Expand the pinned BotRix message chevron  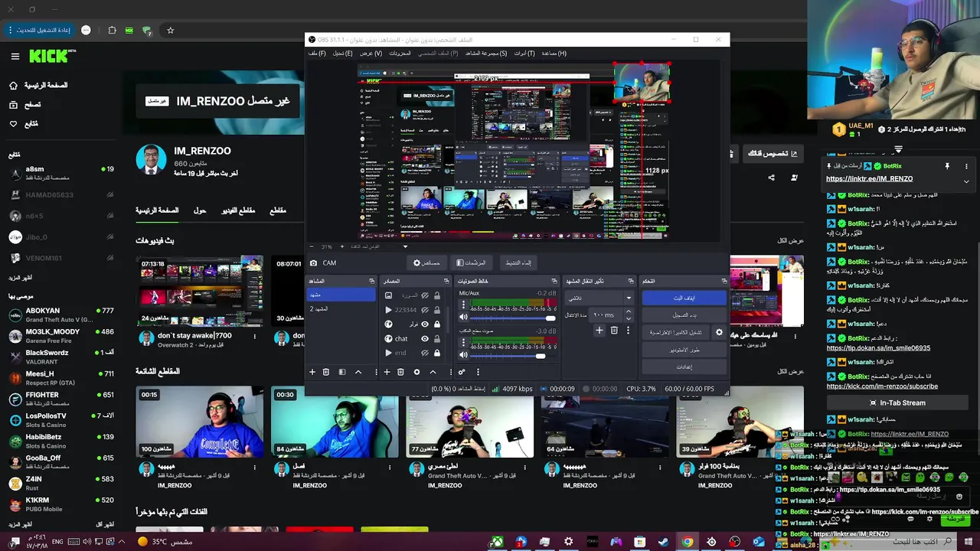966,181
